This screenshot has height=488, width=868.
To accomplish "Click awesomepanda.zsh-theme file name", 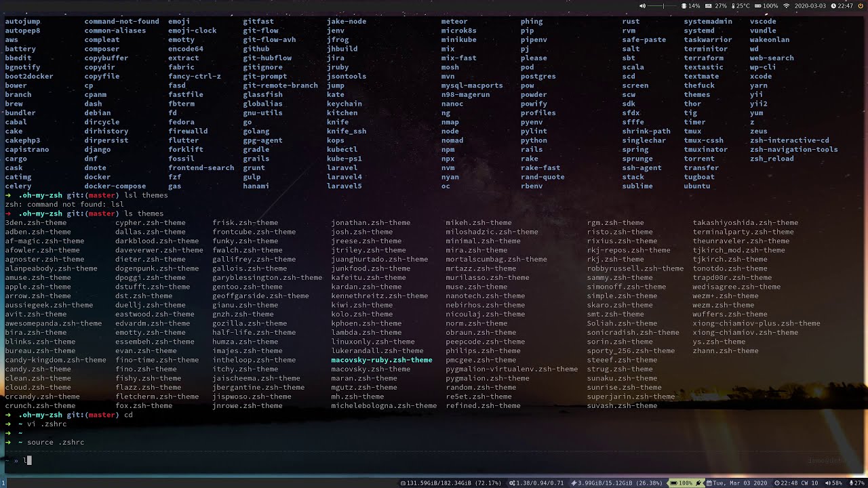I will tap(54, 323).
